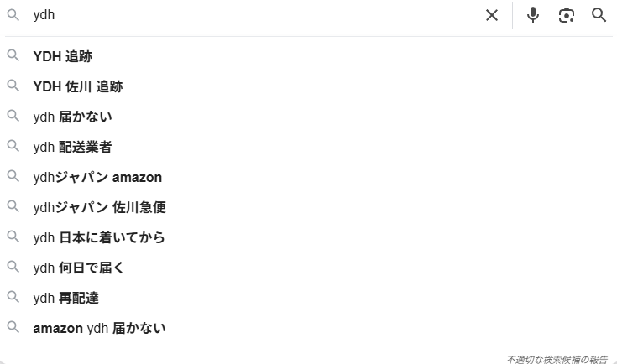Select the 'YDH 追跡' suggestion
Viewport: 617px width, 364px height.
click(x=63, y=56)
